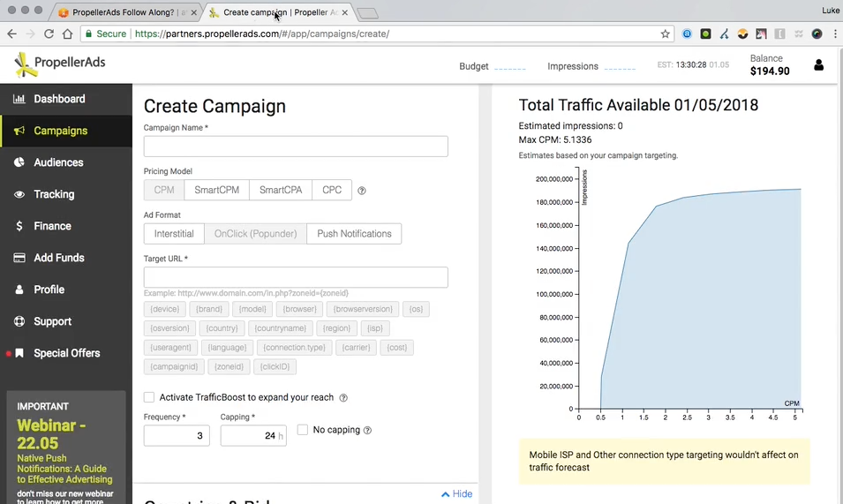The image size is (843, 504).
Task: Go back using the browser back arrow
Action: point(11,34)
